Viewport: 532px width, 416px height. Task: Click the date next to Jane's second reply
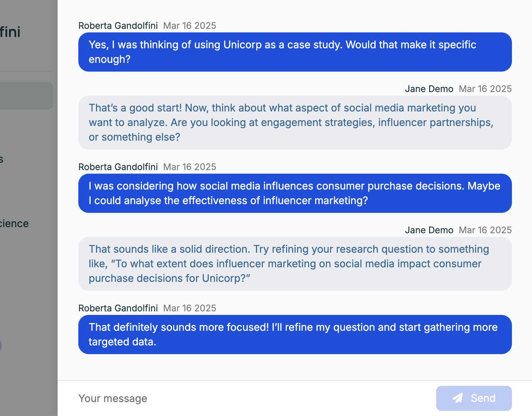[x=485, y=230]
